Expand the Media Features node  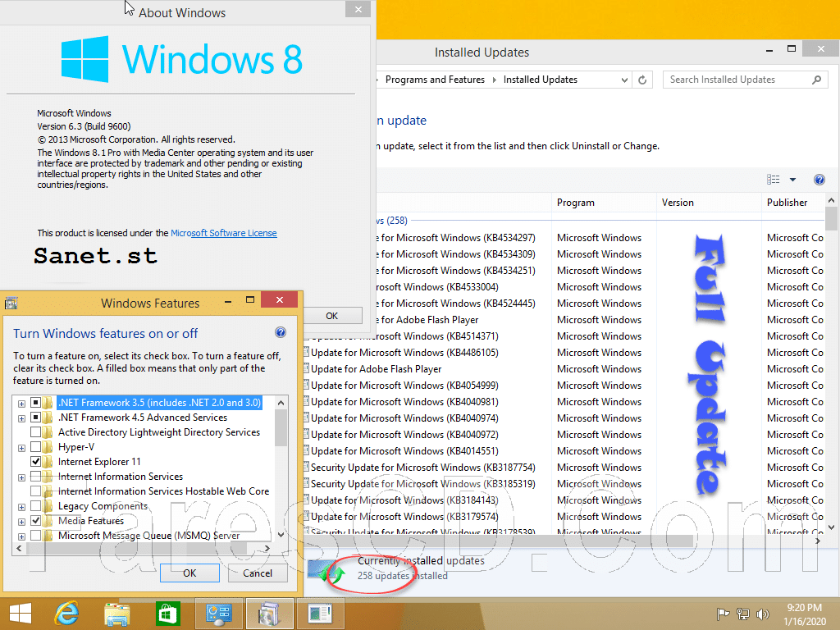[x=21, y=522]
